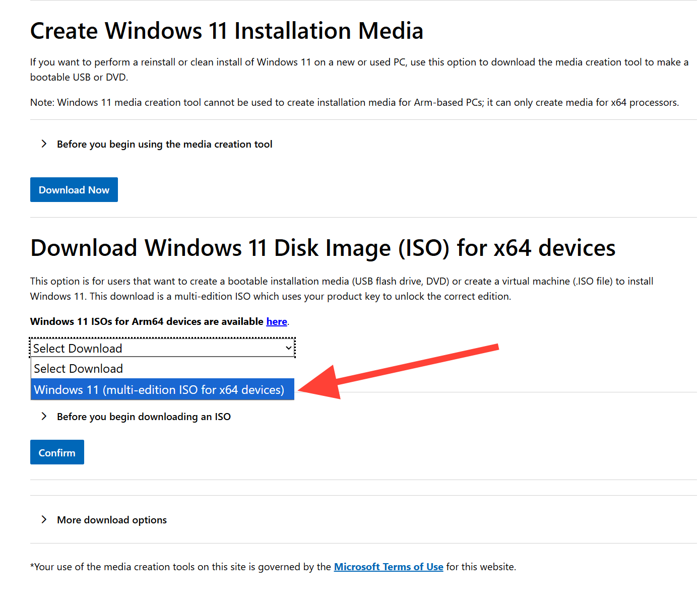The image size is (700, 611).
Task: Expand "More download options"
Action: coord(111,520)
